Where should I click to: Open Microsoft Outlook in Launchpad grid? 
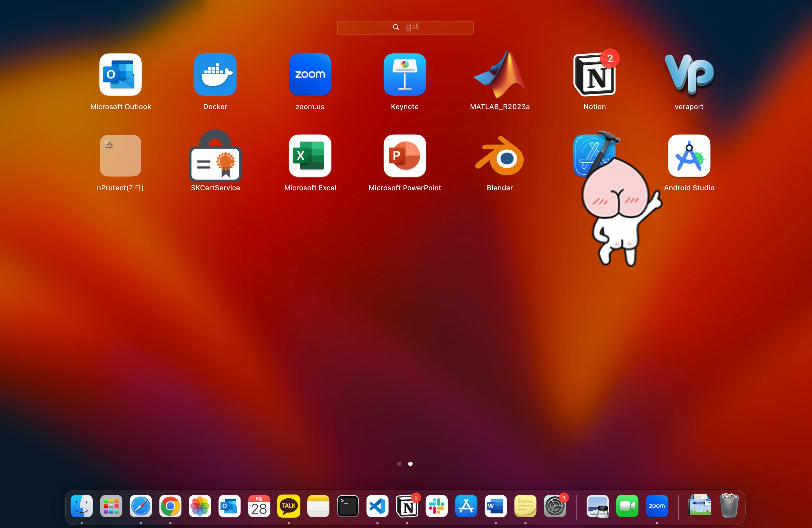121,75
